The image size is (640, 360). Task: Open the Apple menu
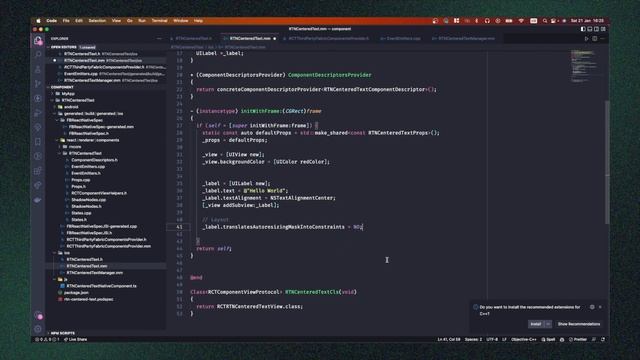click(x=39, y=21)
